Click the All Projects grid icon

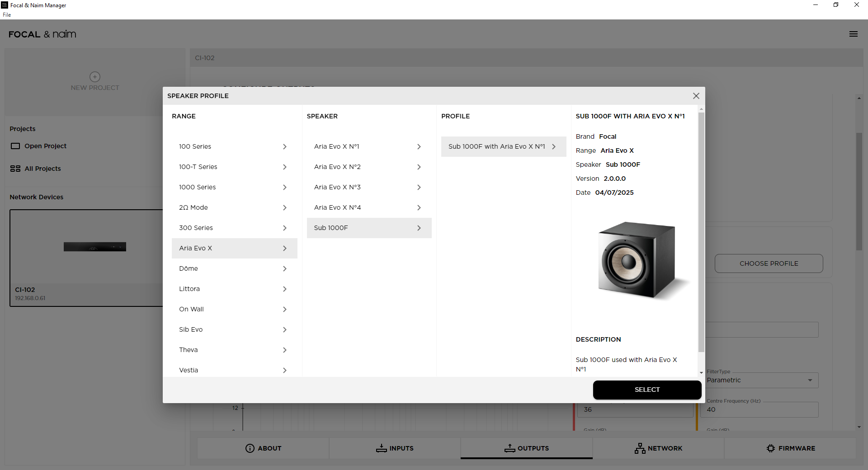tap(15, 169)
